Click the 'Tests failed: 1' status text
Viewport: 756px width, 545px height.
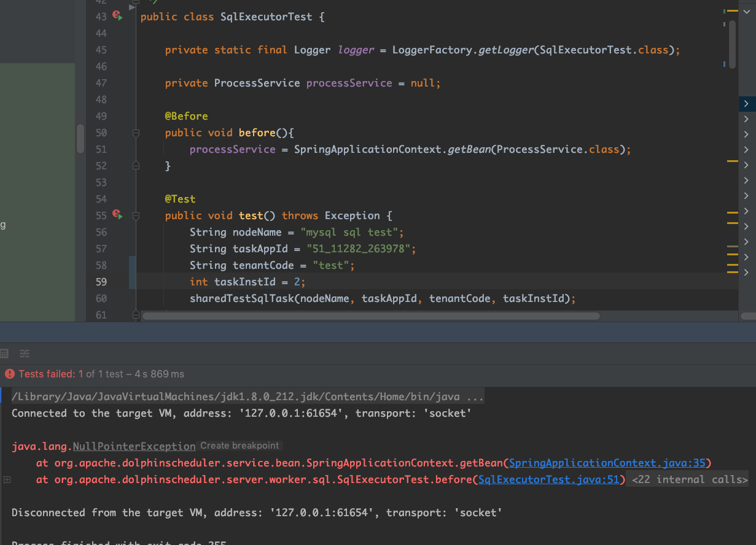[x=51, y=374]
